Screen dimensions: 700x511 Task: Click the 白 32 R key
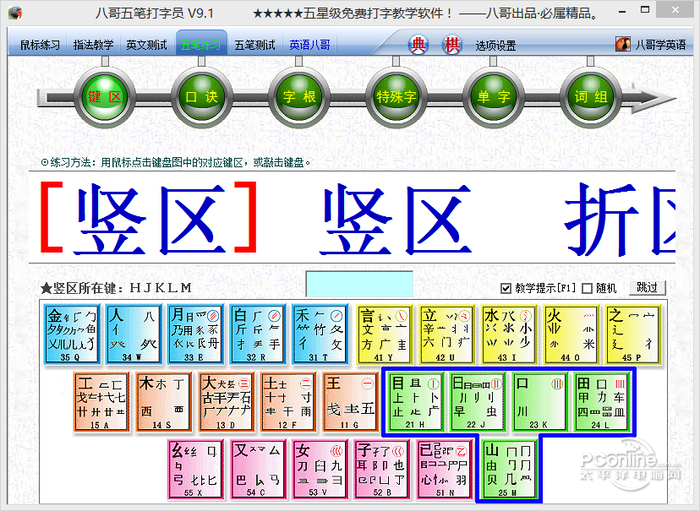coord(258,334)
